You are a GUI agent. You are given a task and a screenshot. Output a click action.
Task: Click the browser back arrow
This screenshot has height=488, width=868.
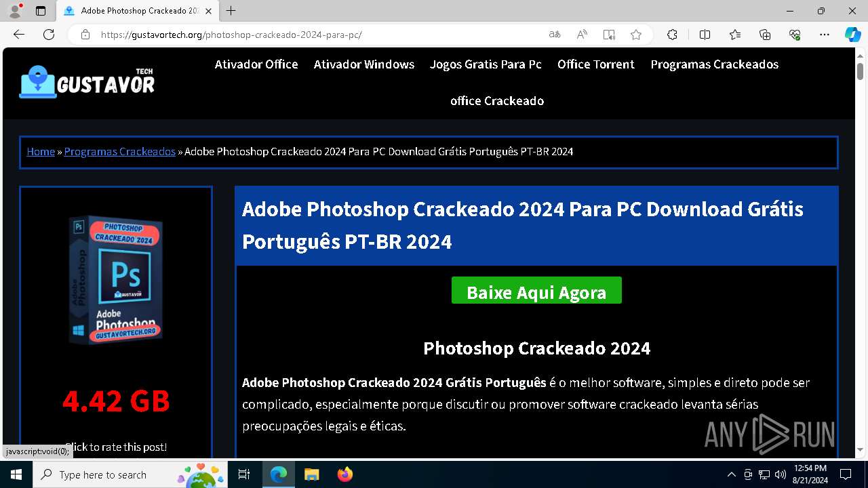[x=19, y=35]
